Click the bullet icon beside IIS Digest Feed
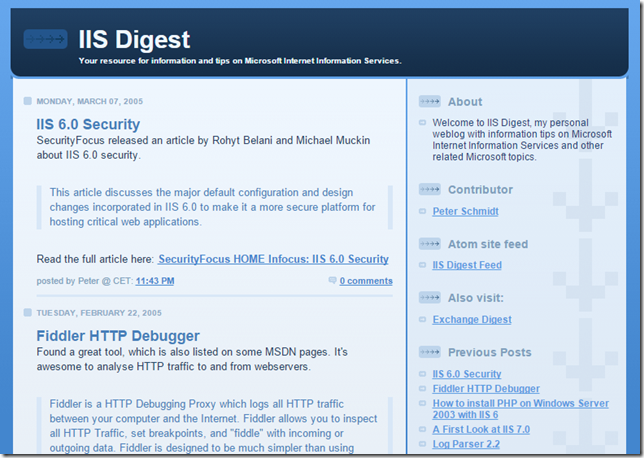Viewport: 644px width, 458px height. click(x=422, y=265)
